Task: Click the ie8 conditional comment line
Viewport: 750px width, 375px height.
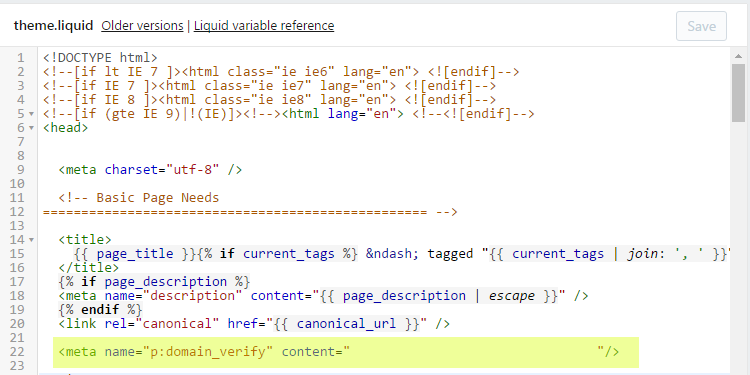Action: 269,100
